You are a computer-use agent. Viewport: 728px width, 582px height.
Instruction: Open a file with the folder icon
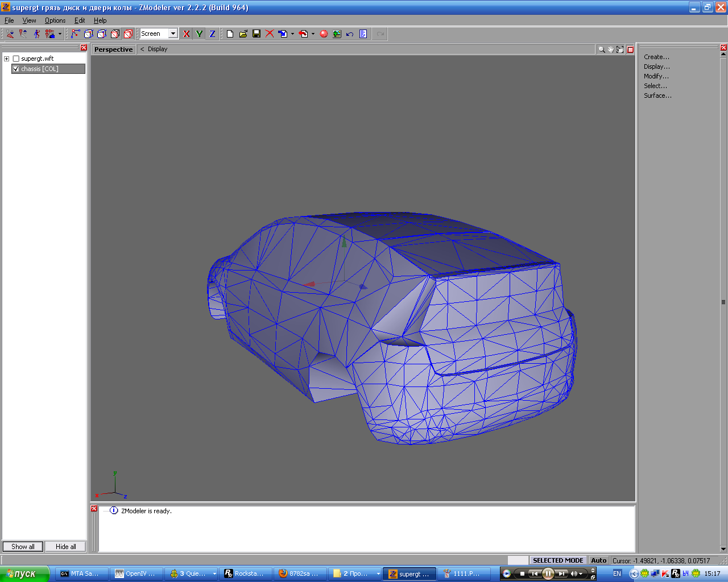point(243,34)
